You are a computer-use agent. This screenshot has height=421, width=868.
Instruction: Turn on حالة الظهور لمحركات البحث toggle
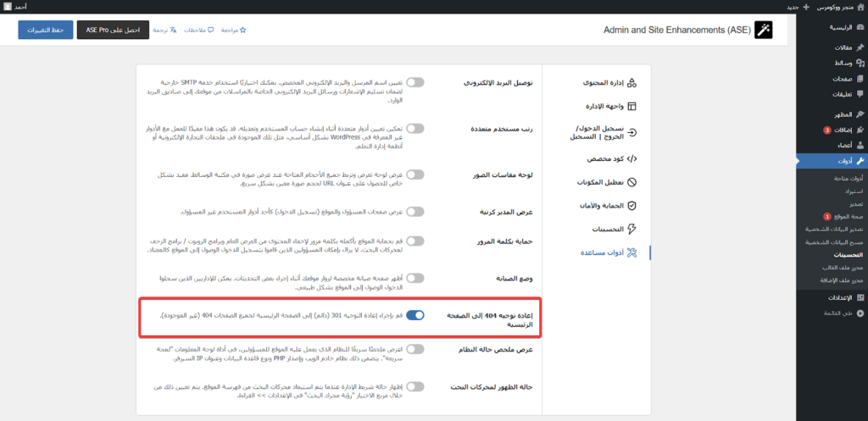point(415,387)
